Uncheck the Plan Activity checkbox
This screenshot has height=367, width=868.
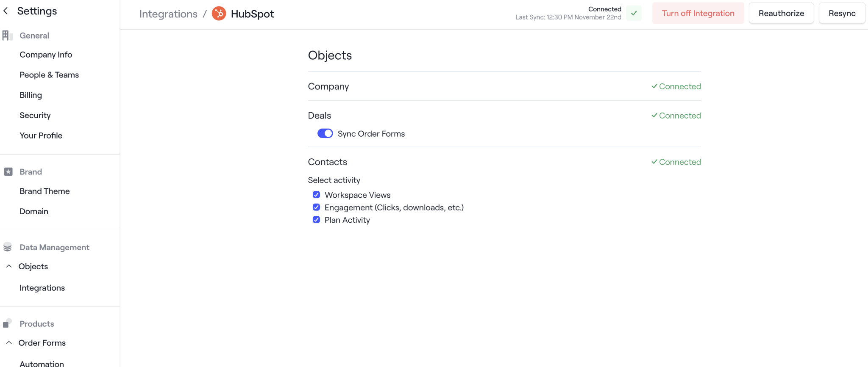click(316, 220)
